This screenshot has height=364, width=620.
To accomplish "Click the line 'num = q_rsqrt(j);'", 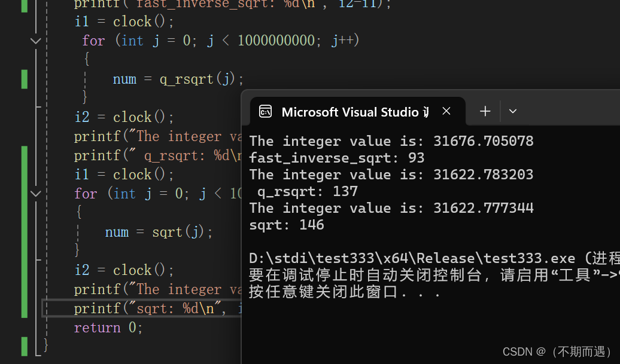I will 178,79.
